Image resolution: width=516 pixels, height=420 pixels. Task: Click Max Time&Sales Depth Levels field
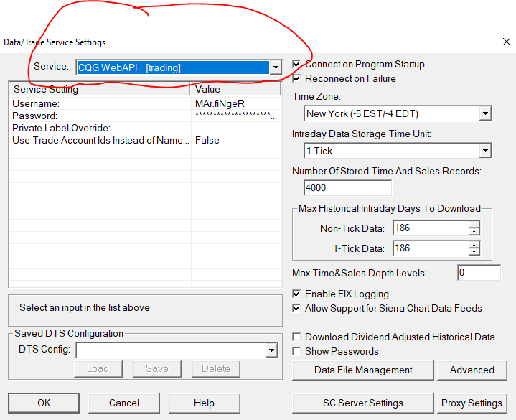tap(479, 273)
